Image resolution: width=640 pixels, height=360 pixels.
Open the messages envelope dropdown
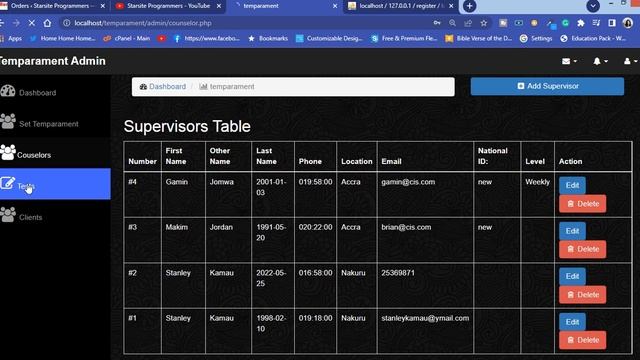pyautogui.click(x=569, y=61)
